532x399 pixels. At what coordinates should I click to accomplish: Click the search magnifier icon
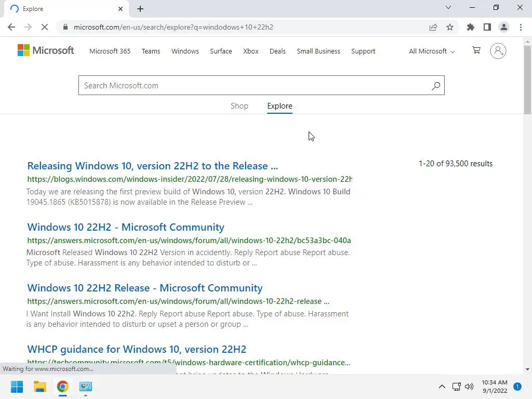436,86
